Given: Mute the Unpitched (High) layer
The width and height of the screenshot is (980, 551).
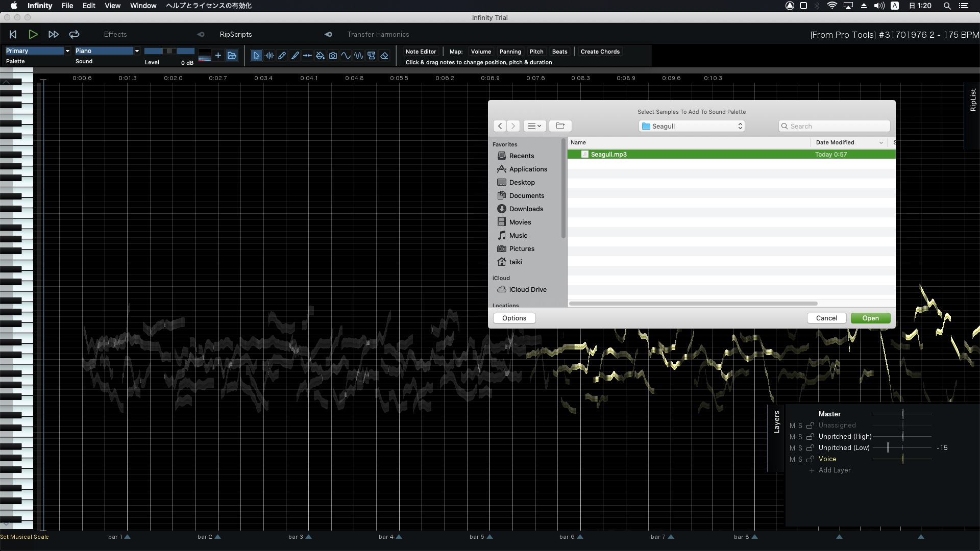Looking at the screenshot, I should [792, 437].
